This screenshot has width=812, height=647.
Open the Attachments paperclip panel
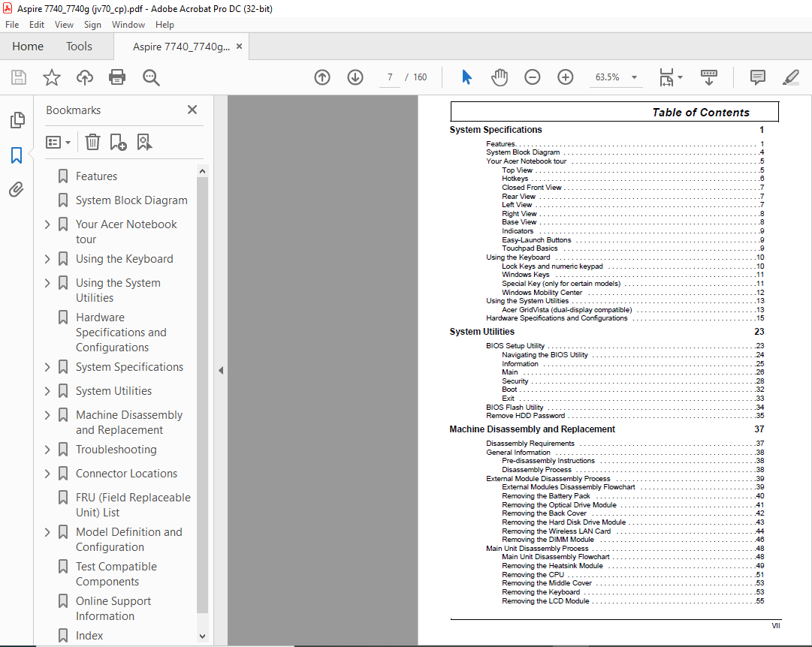(x=17, y=189)
